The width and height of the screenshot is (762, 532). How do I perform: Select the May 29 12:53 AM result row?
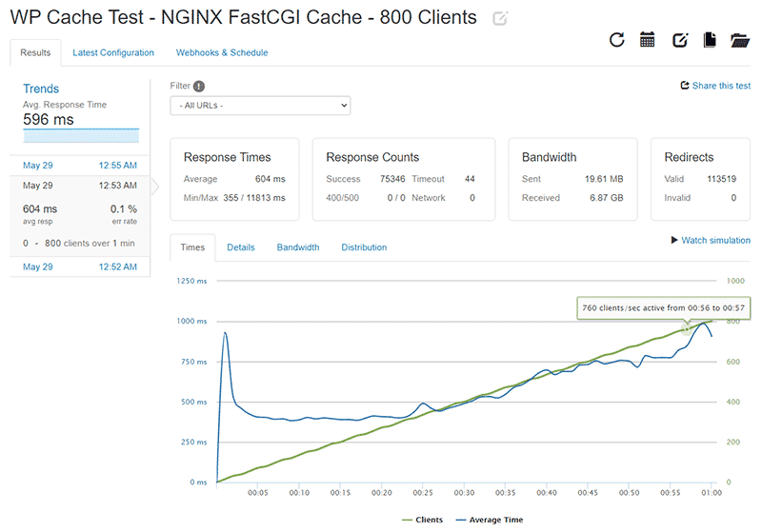(x=80, y=186)
